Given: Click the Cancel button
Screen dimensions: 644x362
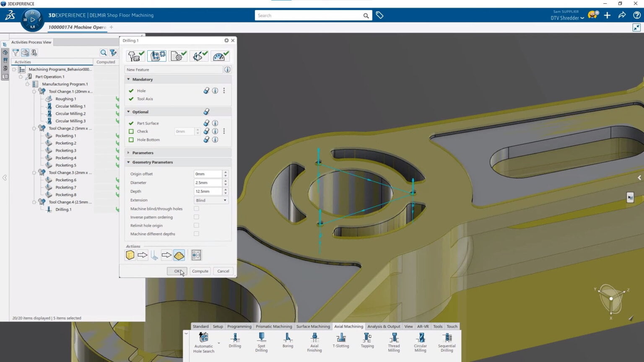Looking at the screenshot, I should (223, 271).
